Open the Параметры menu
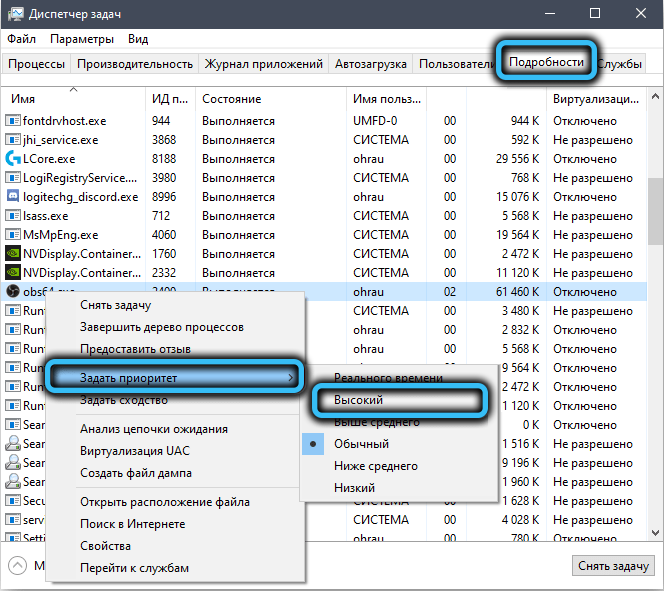The image size is (664, 591). [x=81, y=39]
